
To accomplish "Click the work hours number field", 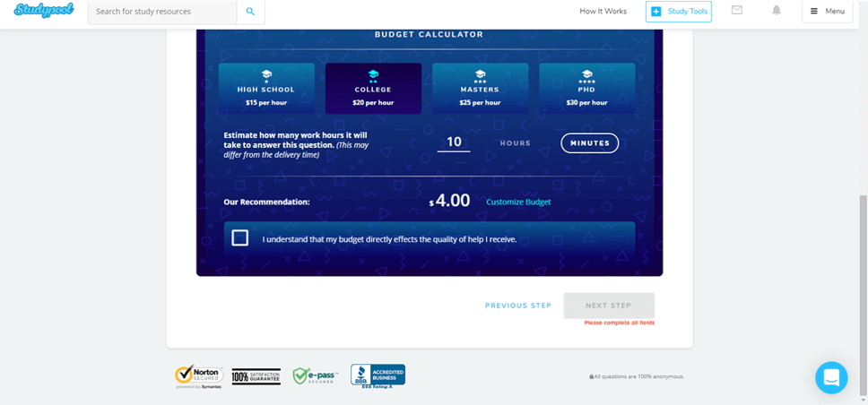I will (x=454, y=142).
